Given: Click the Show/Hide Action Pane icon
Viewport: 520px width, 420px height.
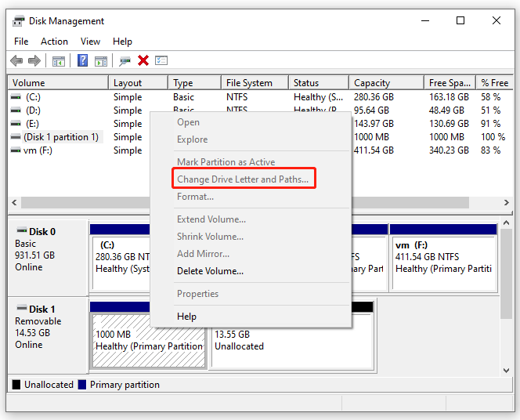Looking at the screenshot, I should (101, 61).
